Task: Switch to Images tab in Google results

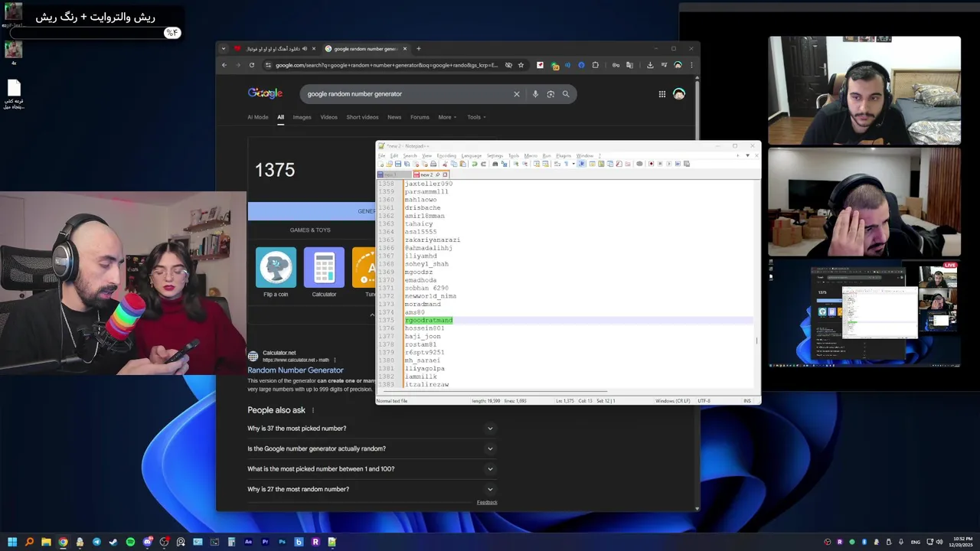Action: [x=302, y=117]
